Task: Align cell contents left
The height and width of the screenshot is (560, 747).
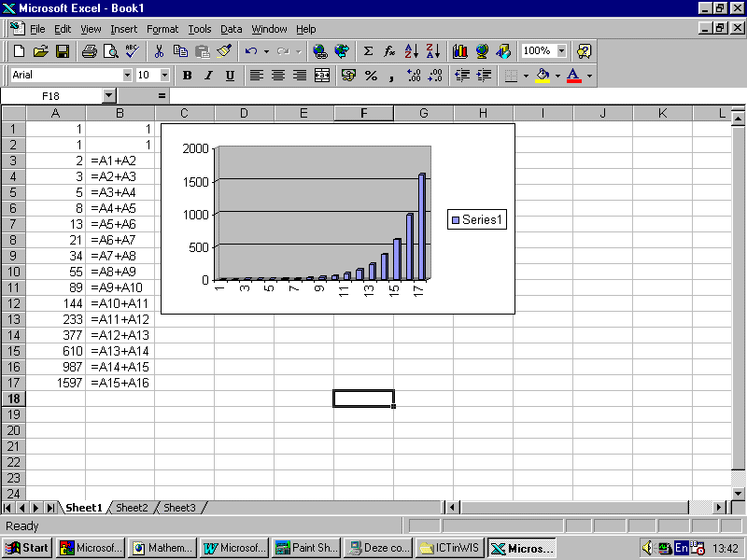Action: [x=257, y=76]
